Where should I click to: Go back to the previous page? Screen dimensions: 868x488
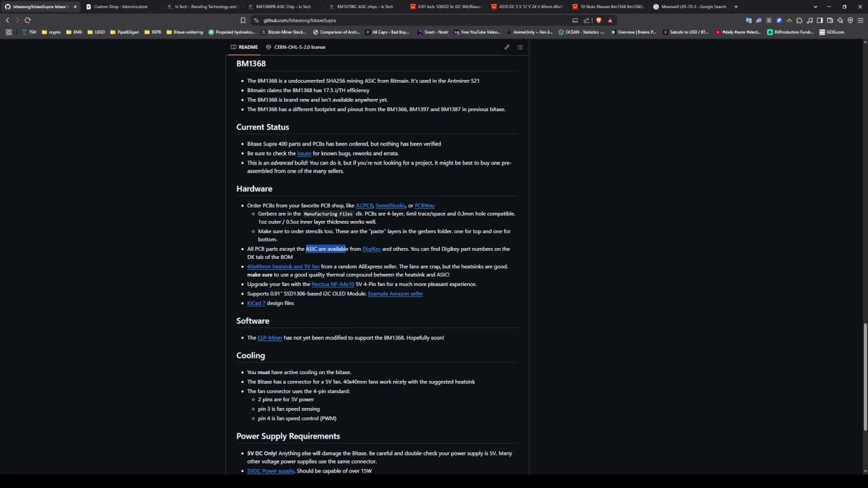[x=7, y=20]
